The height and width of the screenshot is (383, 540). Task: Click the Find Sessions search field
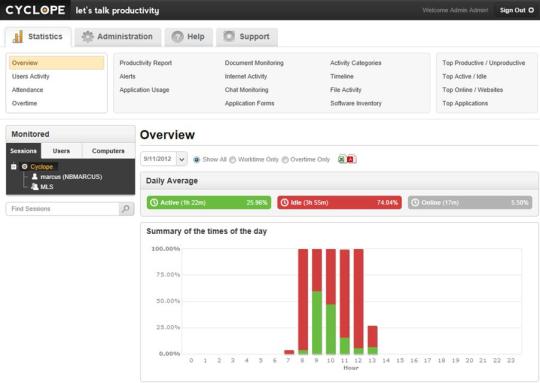63,209
